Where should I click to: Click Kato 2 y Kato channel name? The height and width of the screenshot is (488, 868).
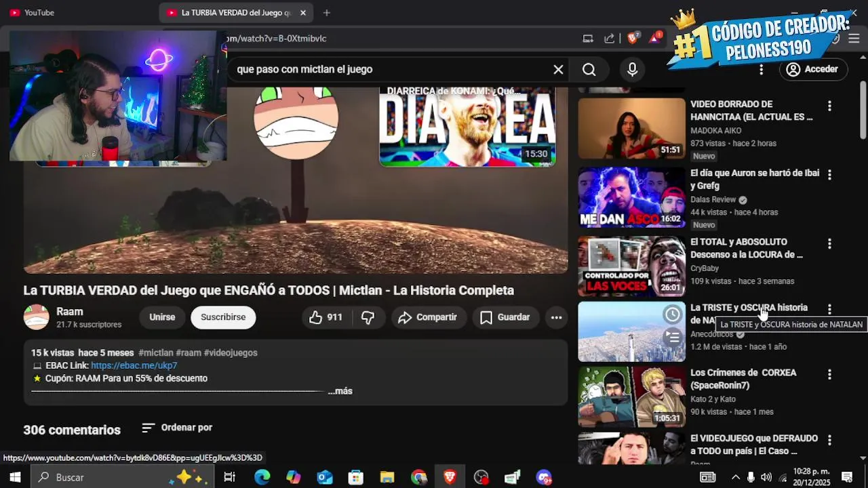point(713,399)
